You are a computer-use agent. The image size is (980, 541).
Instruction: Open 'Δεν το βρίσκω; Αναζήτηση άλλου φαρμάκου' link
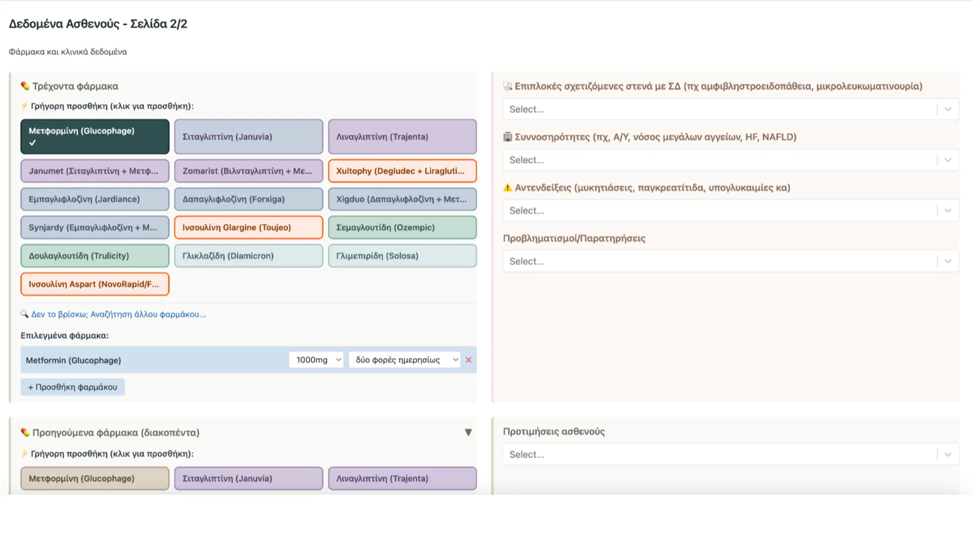(119, 314)
